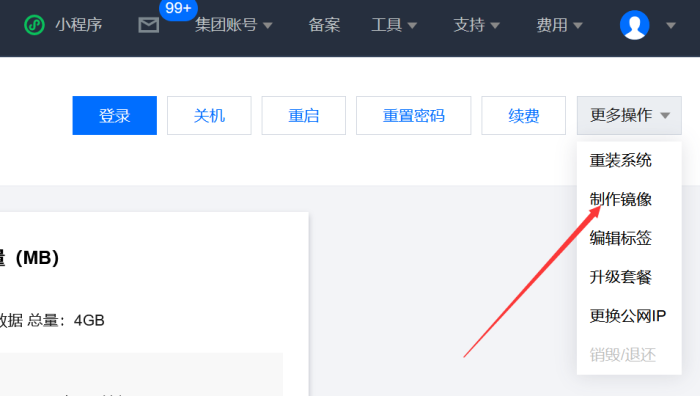Select 重装系统 from the menu
The height and width of the screenshot is (396, 700).
(629, 161)
